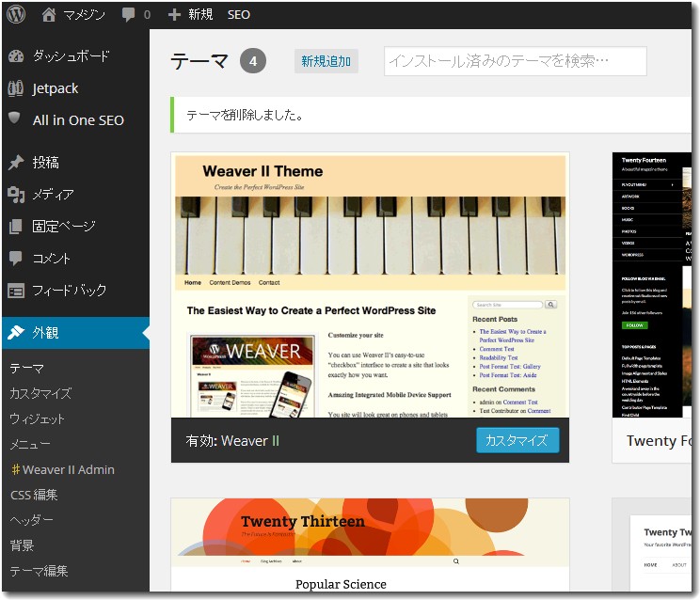Click the コメント speech bubble icon

click(16, 259)
